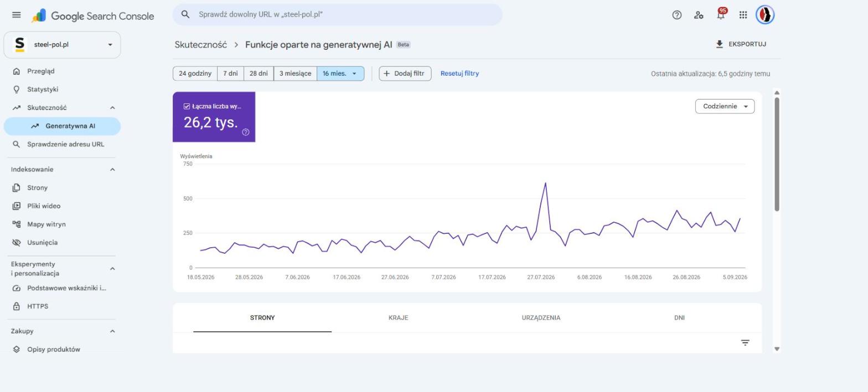Click the Przegląd home icon
Image resolution: width=868 pixels, height=392 pixels.
tap(17, 71)
